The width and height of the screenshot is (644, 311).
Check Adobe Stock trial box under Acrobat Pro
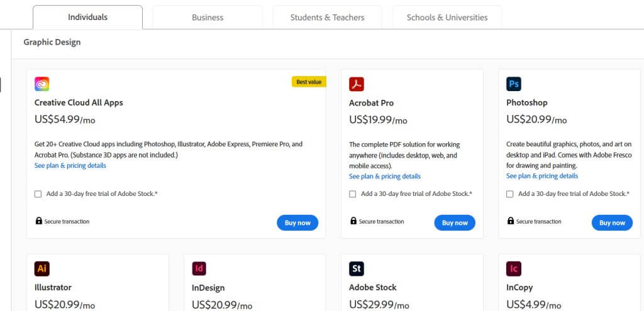point(353,194)
